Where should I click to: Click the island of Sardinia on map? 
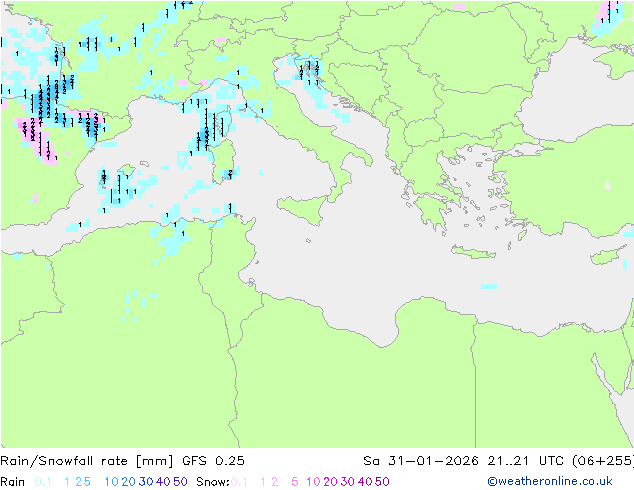click(x=223, y=162)
